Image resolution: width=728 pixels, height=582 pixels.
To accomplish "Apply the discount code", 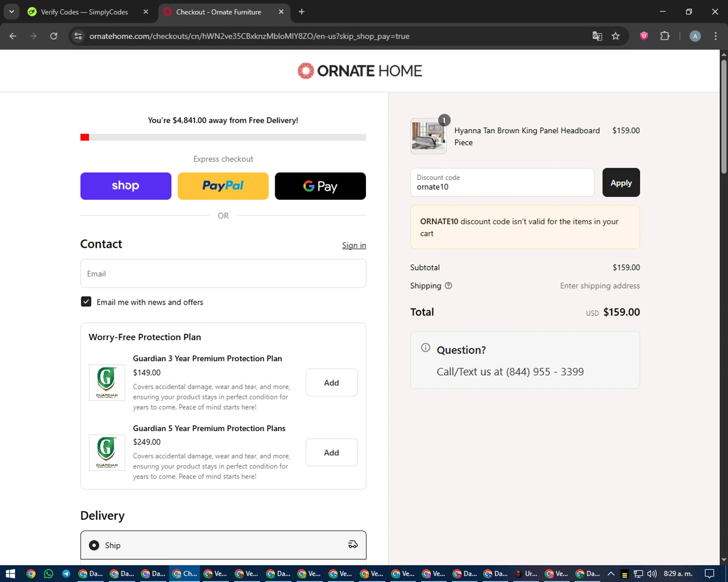I will pos(621,182).
